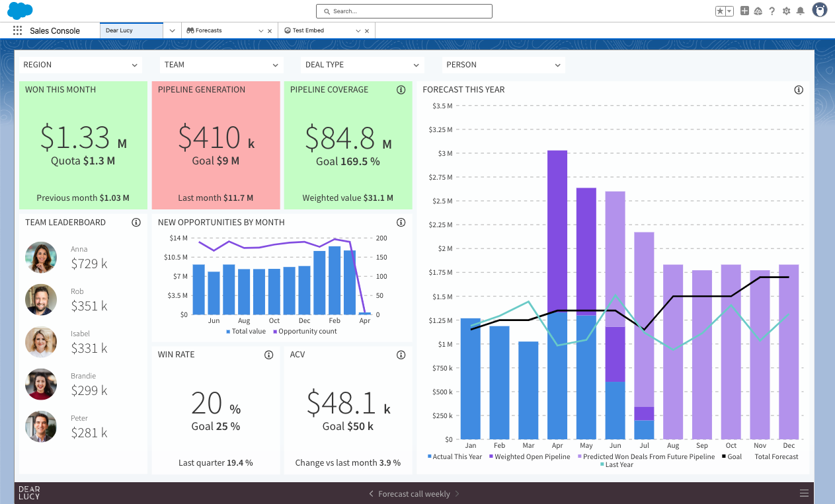Image resolution: width=835 pixels, height=504 pixels.
Task: Focus the global Search field
Action: pos(404,11)
